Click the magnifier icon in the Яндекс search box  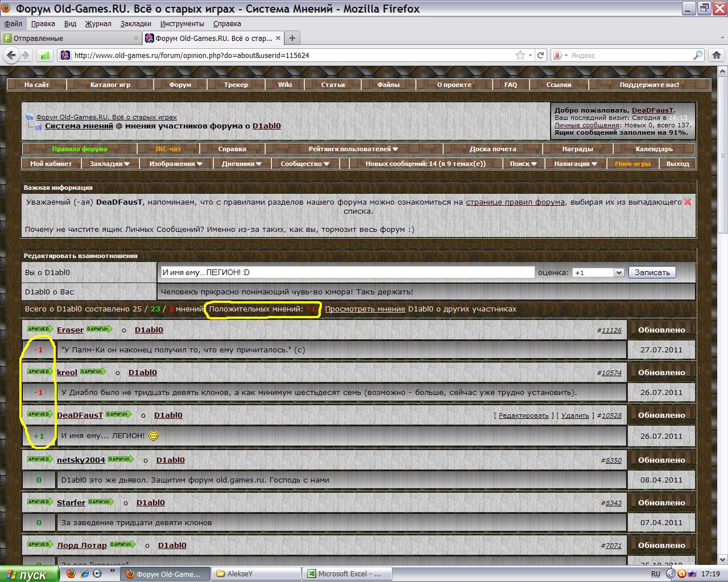[698, 55]
